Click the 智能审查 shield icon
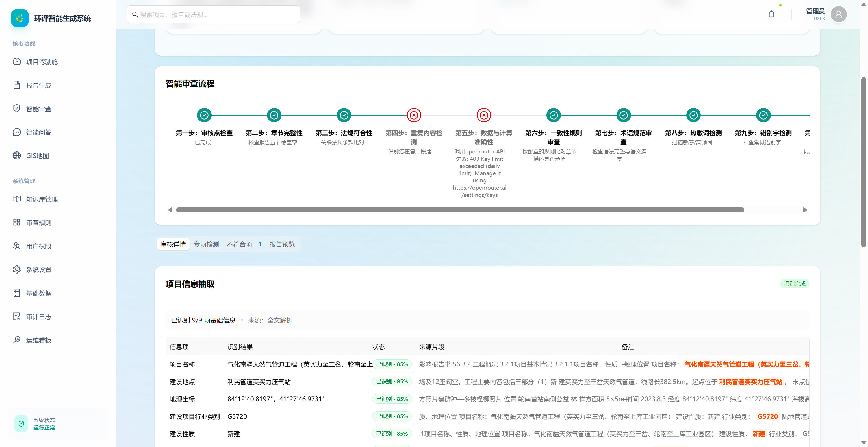Viewport: 868px width, 447px height. [x=17, y=109]
